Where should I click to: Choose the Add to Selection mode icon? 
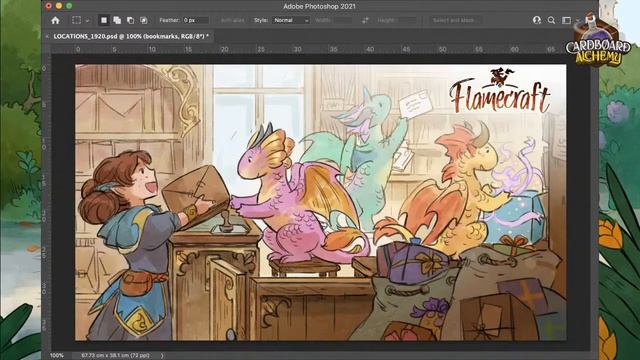point(117,20)
